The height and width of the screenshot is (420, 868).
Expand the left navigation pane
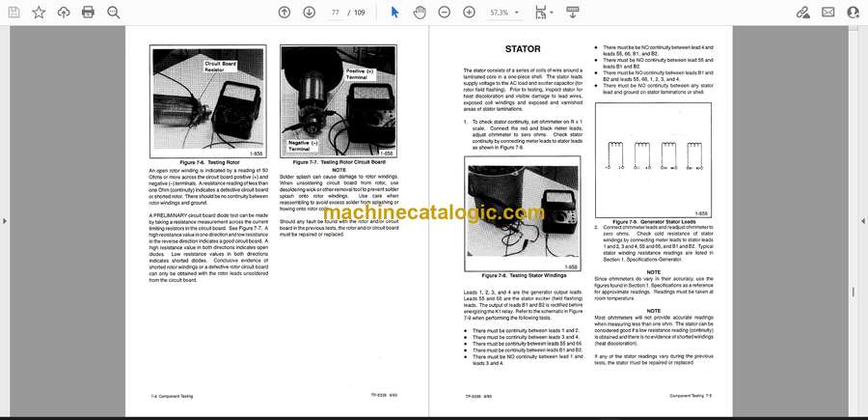click(x=5, y=221)
